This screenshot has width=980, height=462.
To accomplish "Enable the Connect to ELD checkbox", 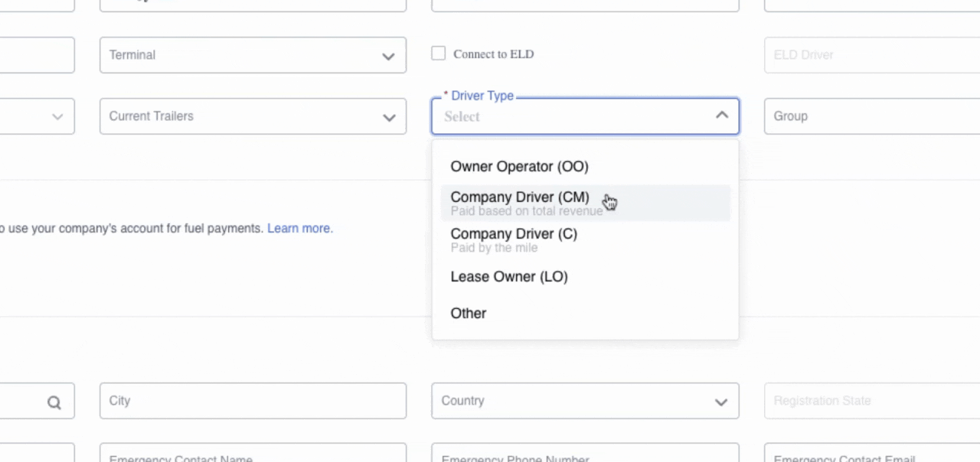I will tap(439, 54).
